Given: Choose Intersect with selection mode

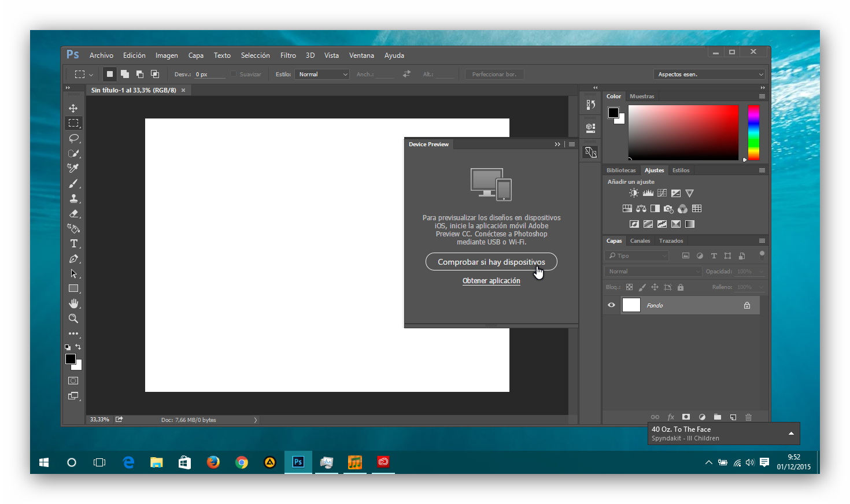Looking at the screenshot, I should click(x=154, y=74).
